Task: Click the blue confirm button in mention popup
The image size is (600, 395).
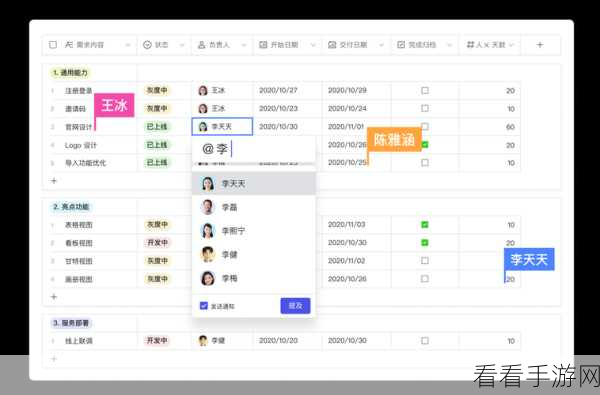Action: [295, 305]
